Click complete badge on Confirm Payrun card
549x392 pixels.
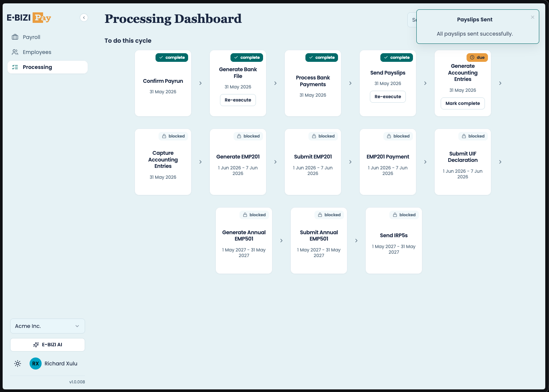(x=172, y=57)
